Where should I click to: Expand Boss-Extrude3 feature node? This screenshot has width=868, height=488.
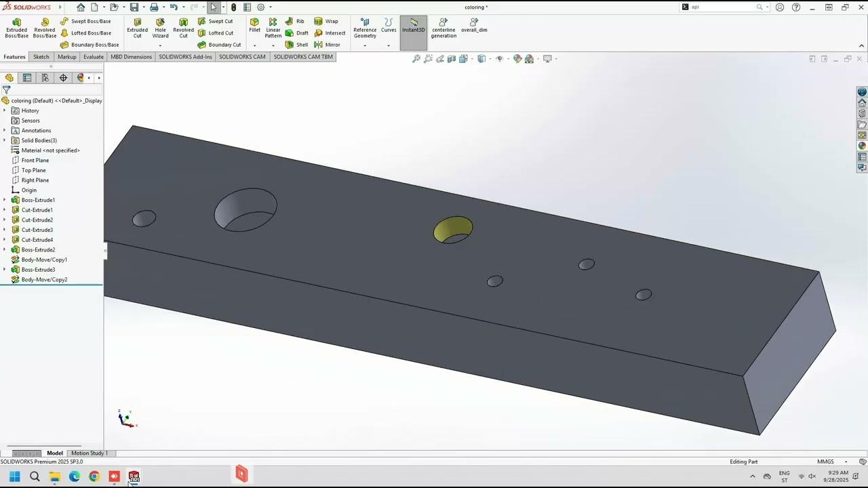(5, 270)
